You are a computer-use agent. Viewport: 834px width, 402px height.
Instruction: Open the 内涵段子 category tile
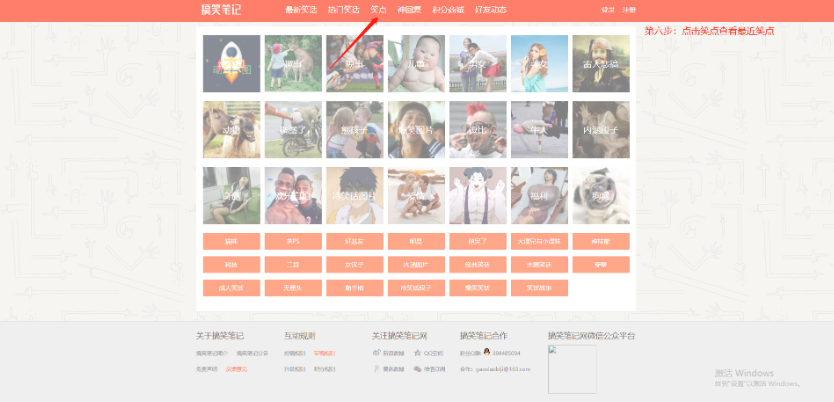[601, 130]
